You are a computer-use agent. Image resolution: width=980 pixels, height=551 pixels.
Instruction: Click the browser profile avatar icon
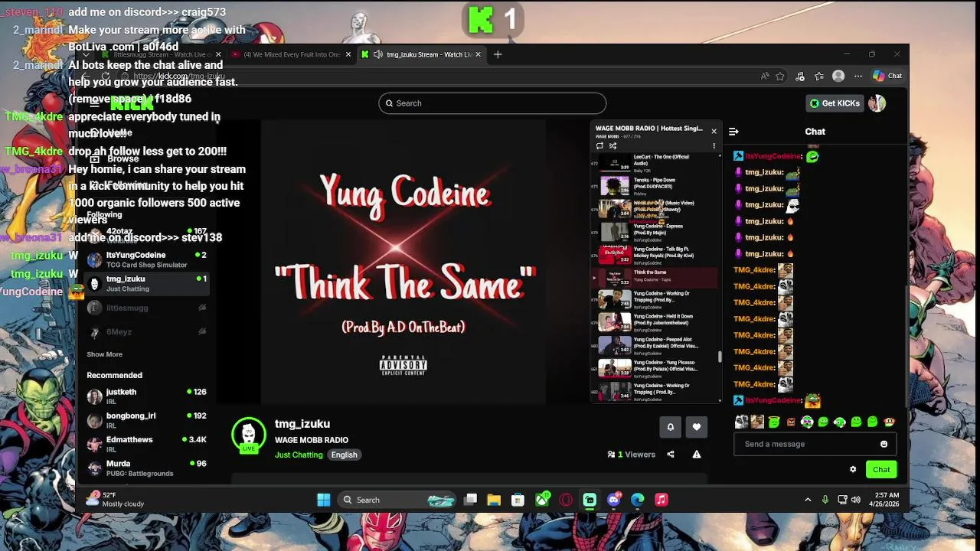(838, 76)
